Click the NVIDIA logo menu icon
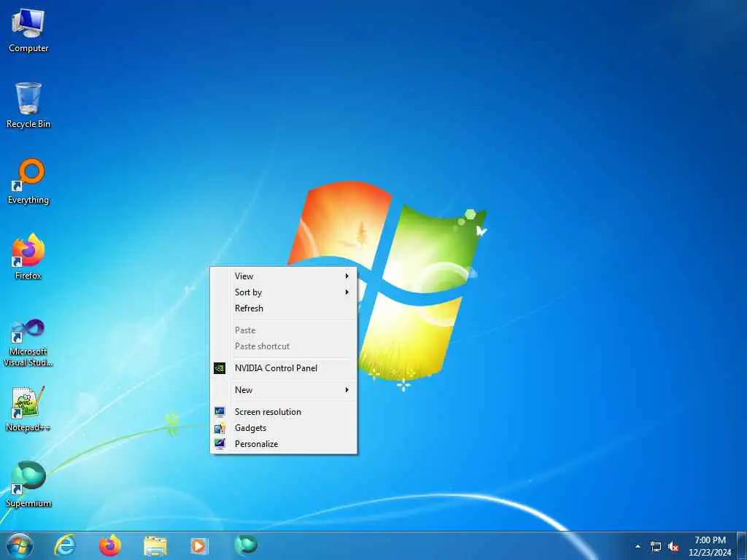This screenshot has height=560, width=747. [220, 368]
